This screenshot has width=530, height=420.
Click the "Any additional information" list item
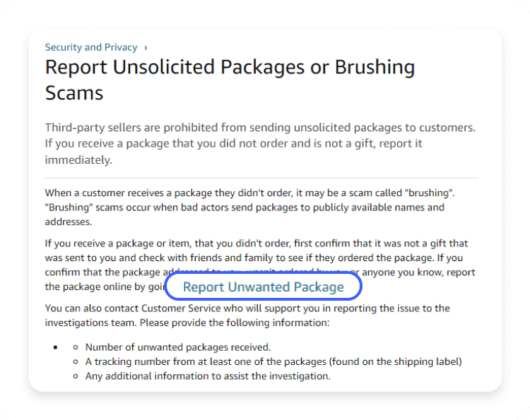tap(207, 376)
